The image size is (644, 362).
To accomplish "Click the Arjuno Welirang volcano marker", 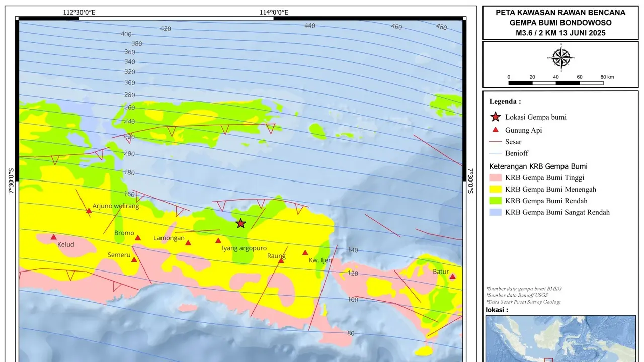I will [x=89, y=211].
